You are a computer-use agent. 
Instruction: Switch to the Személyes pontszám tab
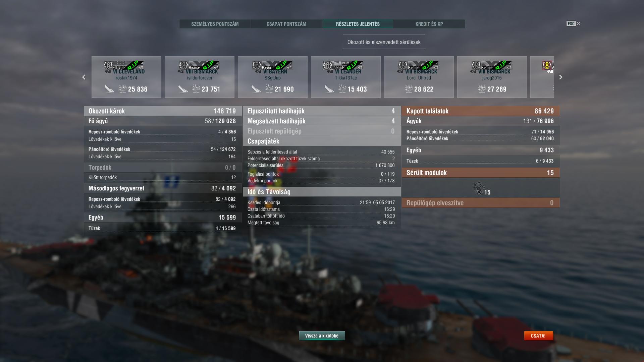(215, 24)
